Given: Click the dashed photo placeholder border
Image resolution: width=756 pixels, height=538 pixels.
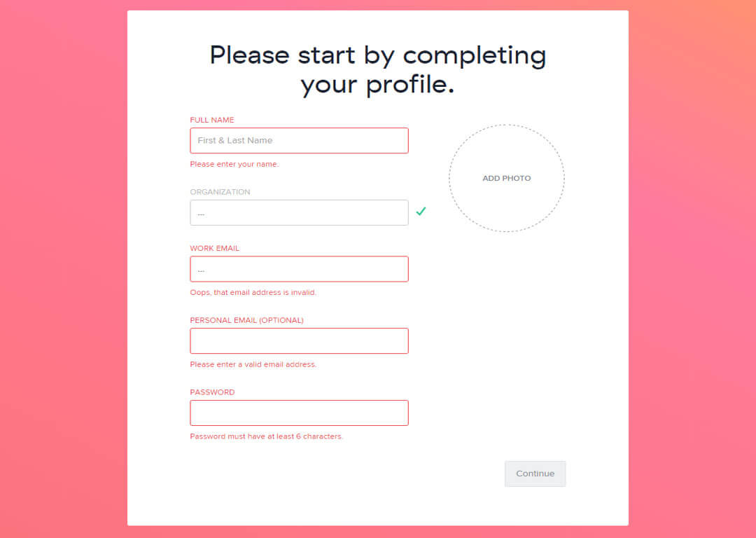Looking at the screenshot, I should (x=506, y=125).
